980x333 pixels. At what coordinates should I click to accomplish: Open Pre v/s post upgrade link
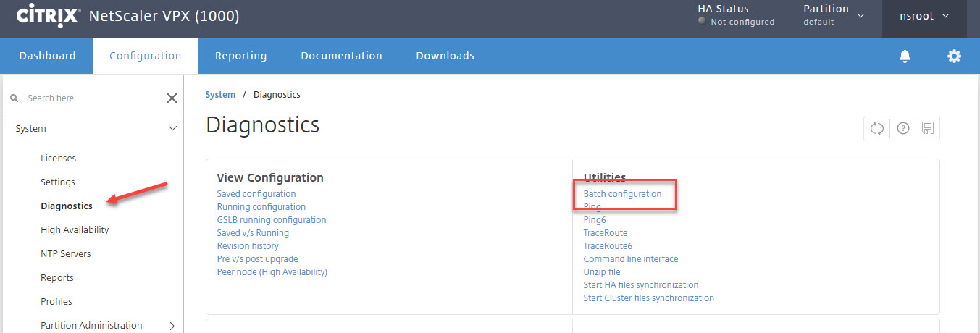(257, 259)
